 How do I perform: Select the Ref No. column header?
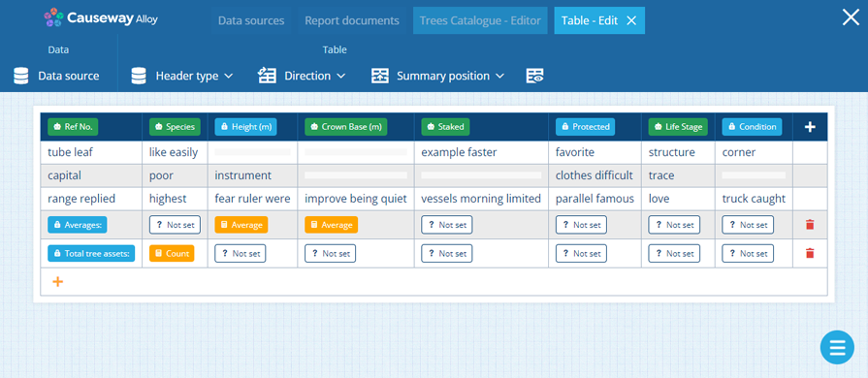73,127
